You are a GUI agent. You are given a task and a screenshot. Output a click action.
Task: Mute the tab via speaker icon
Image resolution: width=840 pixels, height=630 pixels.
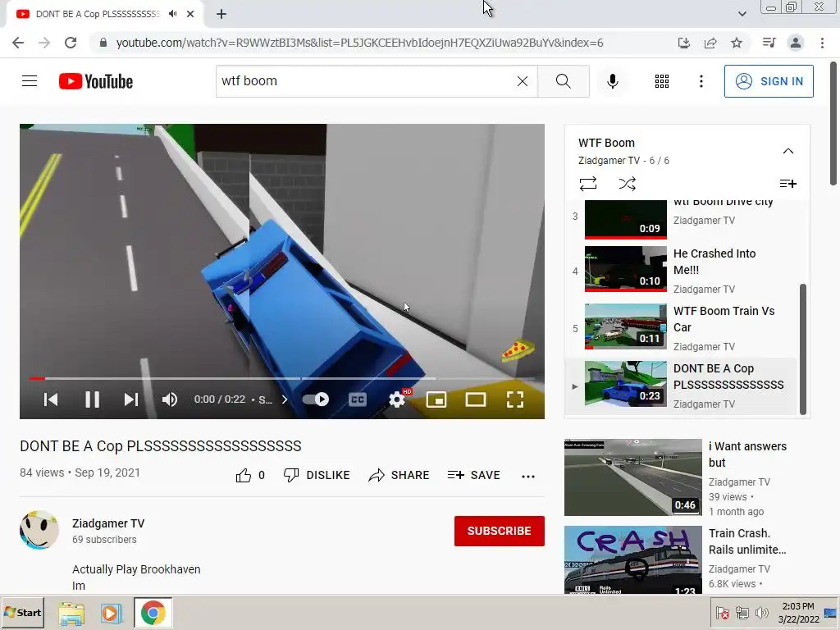pyautogui.click(x=172, y=14)
